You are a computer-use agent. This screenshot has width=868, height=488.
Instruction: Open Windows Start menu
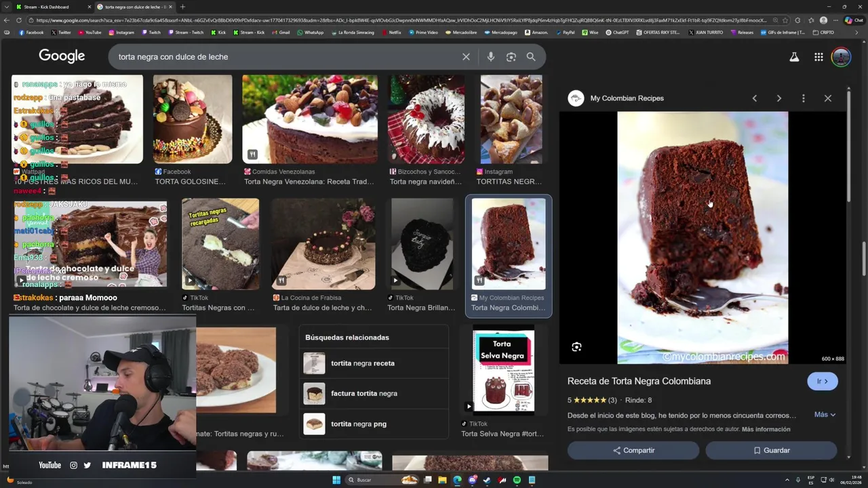coord(336,480)
